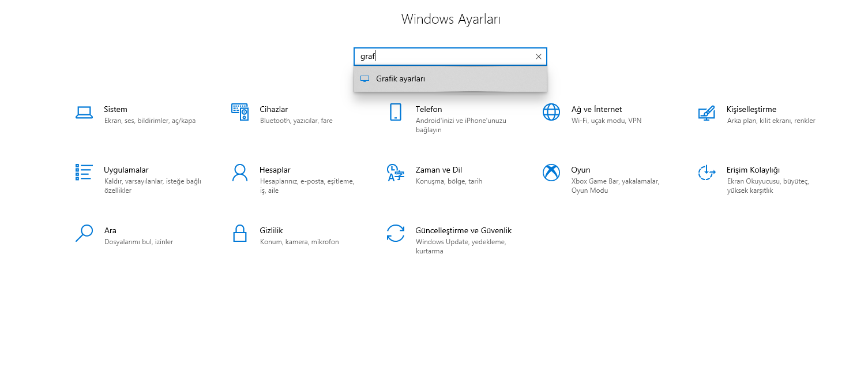The width and height of the screenshot is (868, 370).
Task: Click the Gizlilik padlock icon
Action: (x=240, y=233)
